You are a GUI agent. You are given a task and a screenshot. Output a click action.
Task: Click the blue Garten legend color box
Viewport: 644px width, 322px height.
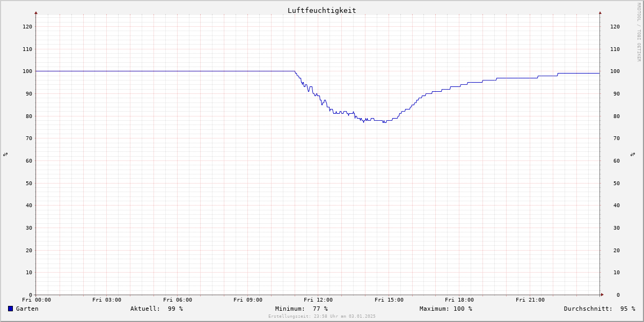pos(10,309)
